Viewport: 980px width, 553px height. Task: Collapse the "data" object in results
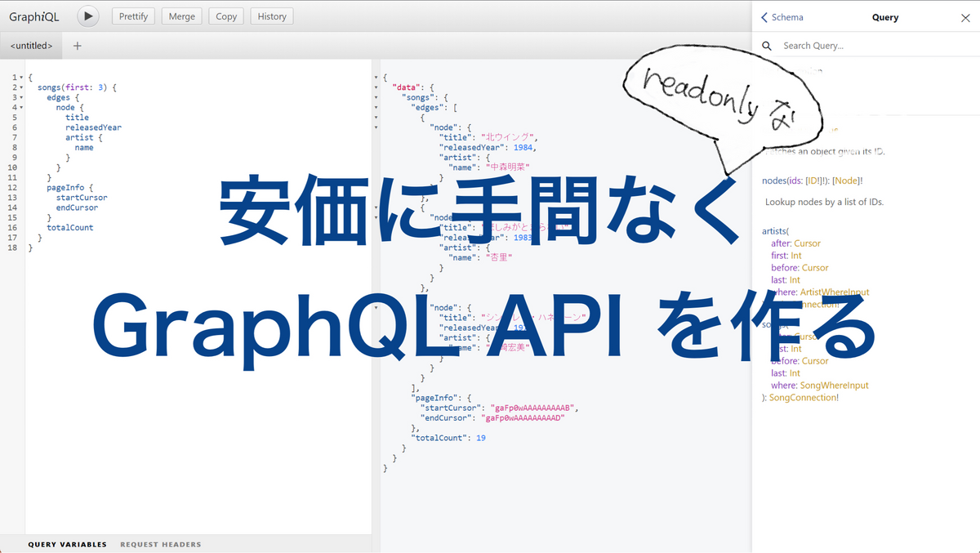pyautogui.click(x=376, y=87)
